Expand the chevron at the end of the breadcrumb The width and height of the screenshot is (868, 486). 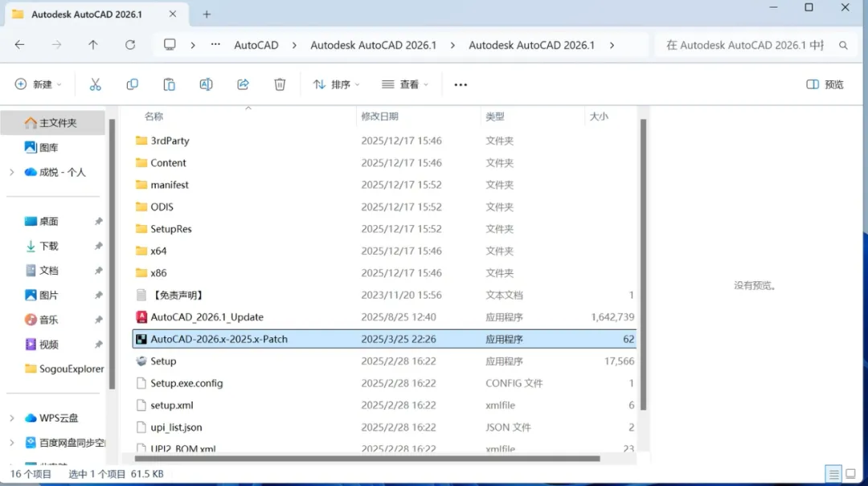[x=612, y=46]
